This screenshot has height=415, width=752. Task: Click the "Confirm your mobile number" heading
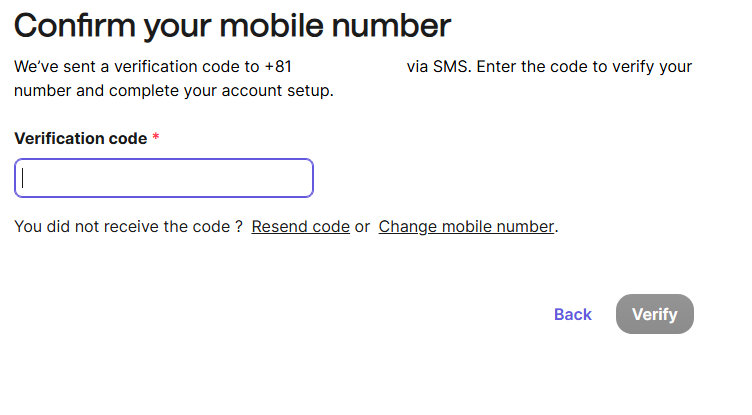pyautogui.click(x=232, y=25)
